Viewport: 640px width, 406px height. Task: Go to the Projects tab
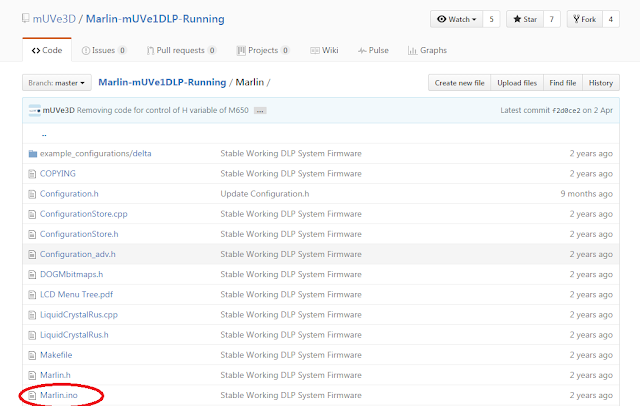point(263,50)
